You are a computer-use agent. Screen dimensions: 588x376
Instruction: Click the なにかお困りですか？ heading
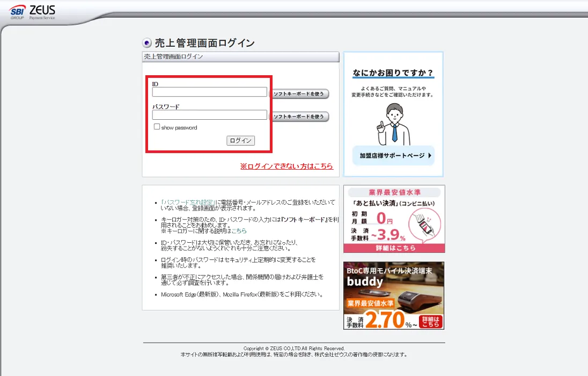pyautogui.click(x=393, y=73)
